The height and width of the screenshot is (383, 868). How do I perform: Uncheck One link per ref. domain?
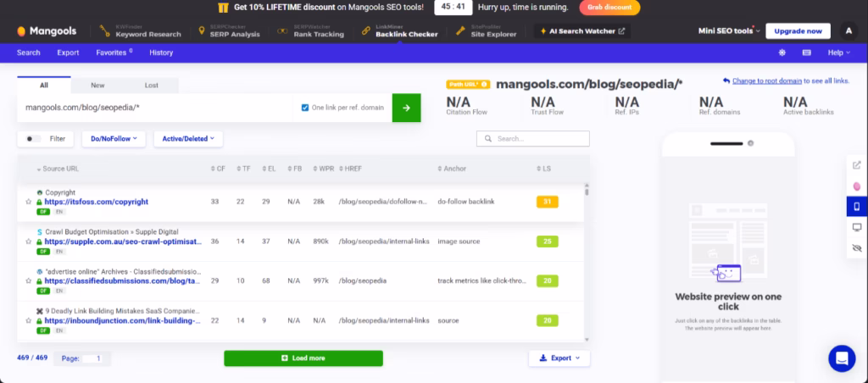[305, 108]
